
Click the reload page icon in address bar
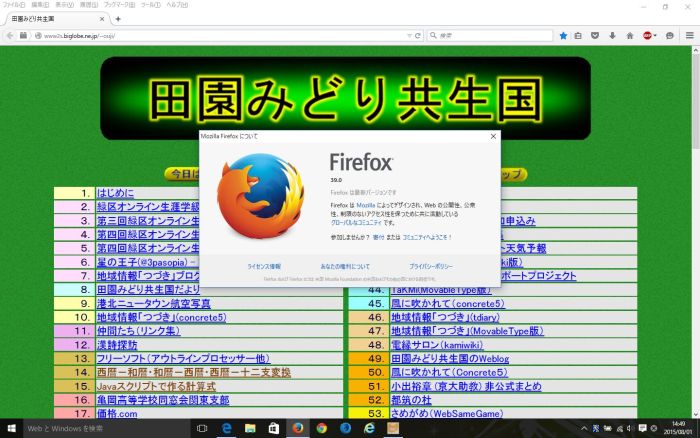418,35
